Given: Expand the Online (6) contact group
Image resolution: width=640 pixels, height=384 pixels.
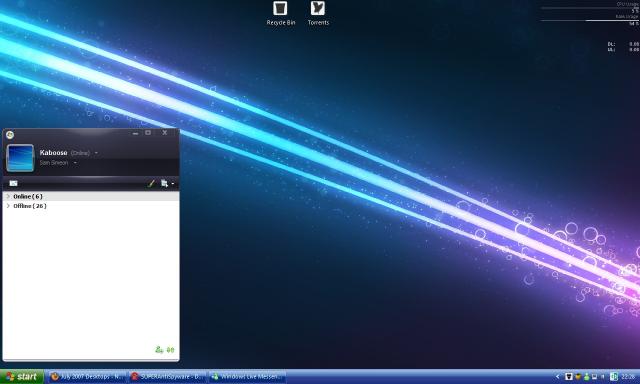Looking at the screenshot, I should click(8, 196).
